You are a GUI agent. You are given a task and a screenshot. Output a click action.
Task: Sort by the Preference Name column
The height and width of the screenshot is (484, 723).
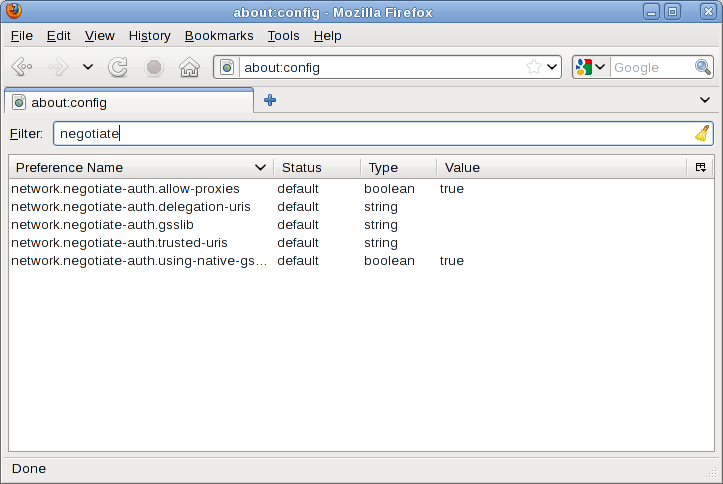(x=141, y=167)
